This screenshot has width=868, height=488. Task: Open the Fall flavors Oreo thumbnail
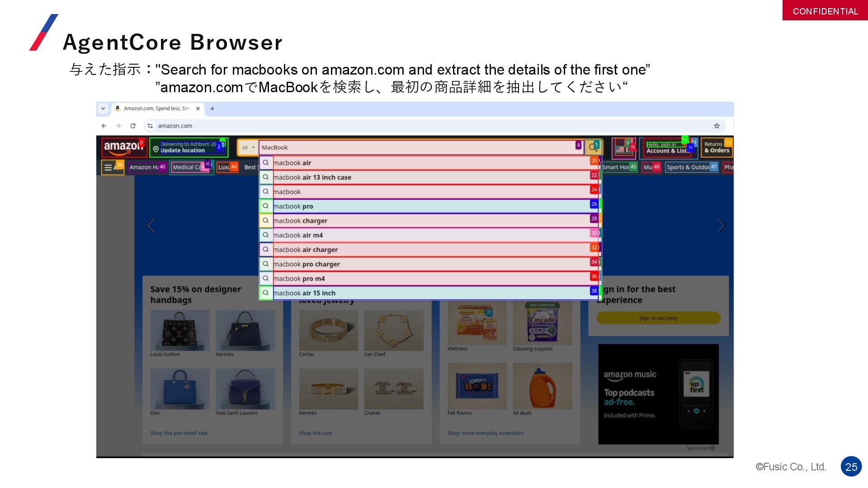click(477, 386)
